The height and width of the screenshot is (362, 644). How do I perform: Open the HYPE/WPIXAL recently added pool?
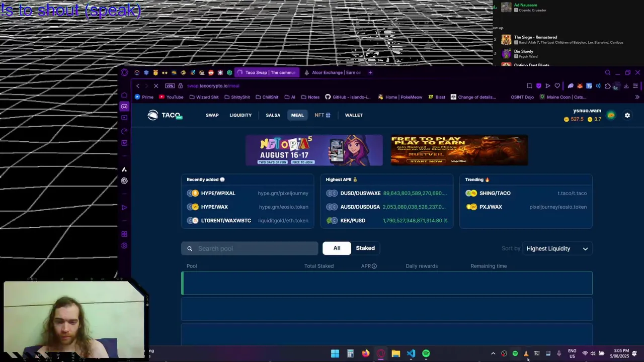point(248,194)
